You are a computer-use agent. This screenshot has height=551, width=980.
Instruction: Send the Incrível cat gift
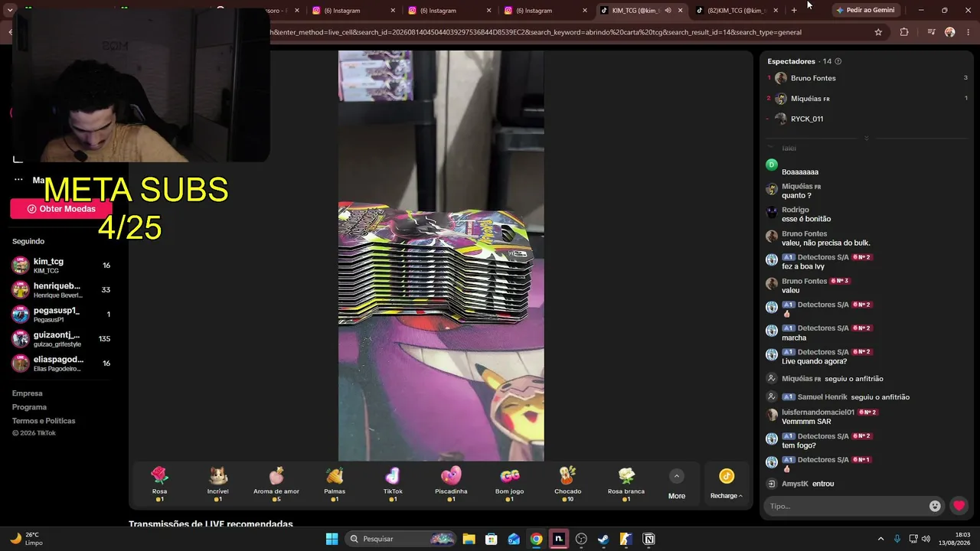point(217,484)
